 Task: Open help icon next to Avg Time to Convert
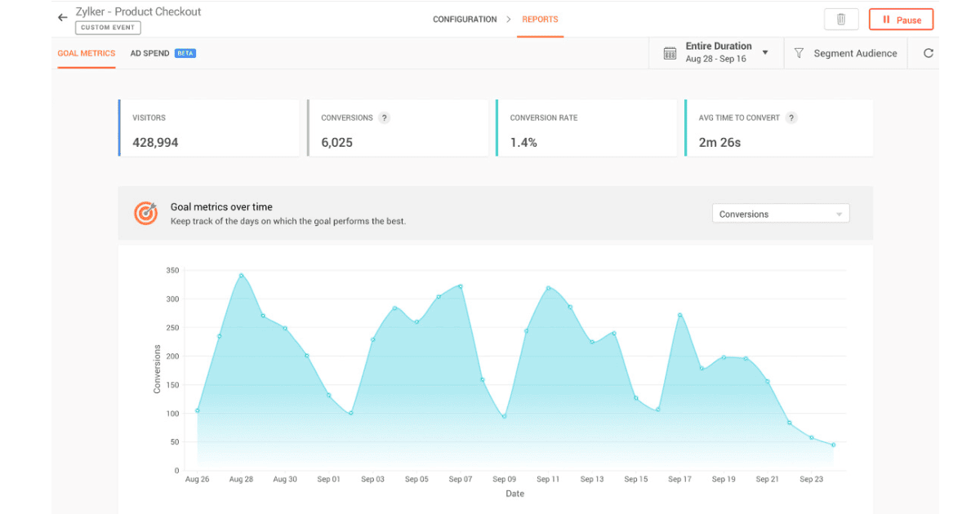pos(791,117)
